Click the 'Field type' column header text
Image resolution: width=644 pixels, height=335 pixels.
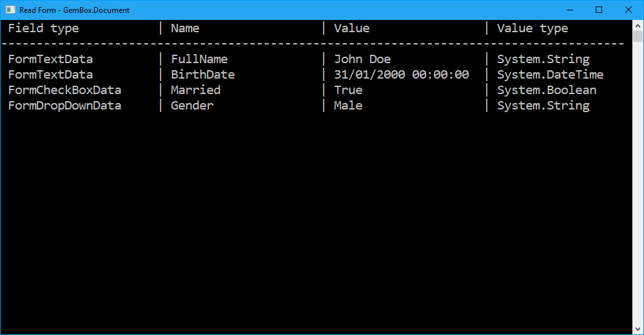43,28
